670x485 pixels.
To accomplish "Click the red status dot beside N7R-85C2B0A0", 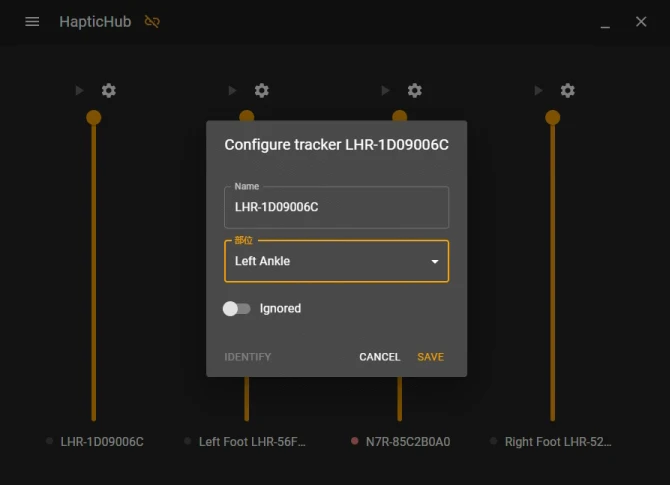I will point(355,441).
